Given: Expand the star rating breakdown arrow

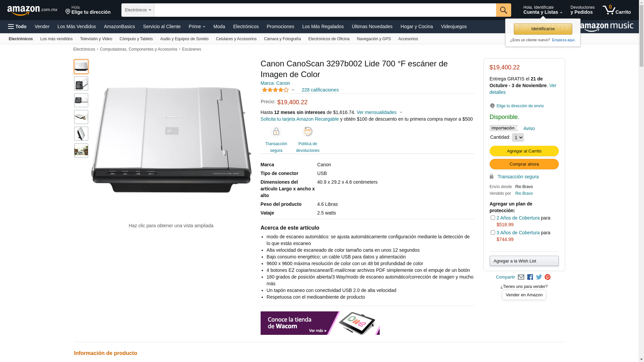Looking at the screenshot, I should pos(293,90).
